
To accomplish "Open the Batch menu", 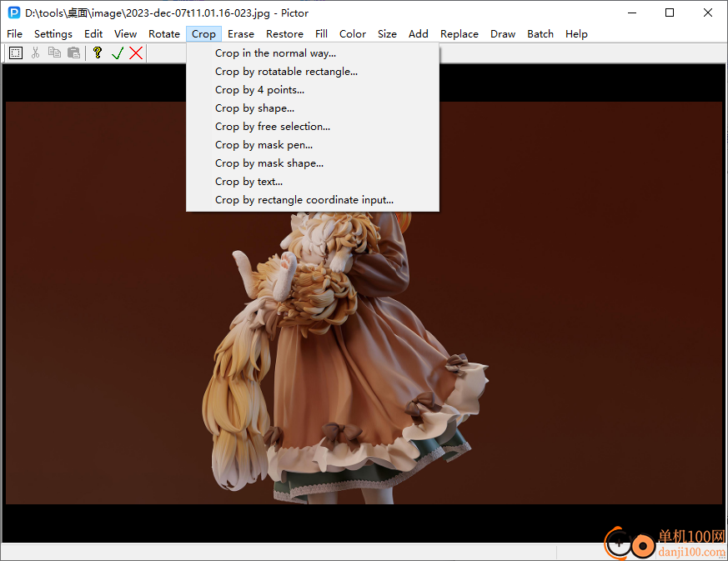I will point(540,34).
